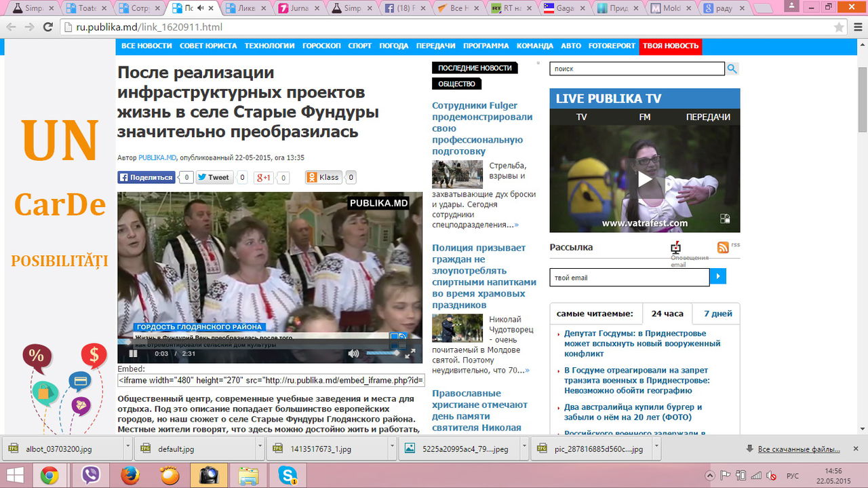This screenshot has width=868, height=488.
Task: Open Депутат Госдумы Приднестровье article
Action: 642,343
